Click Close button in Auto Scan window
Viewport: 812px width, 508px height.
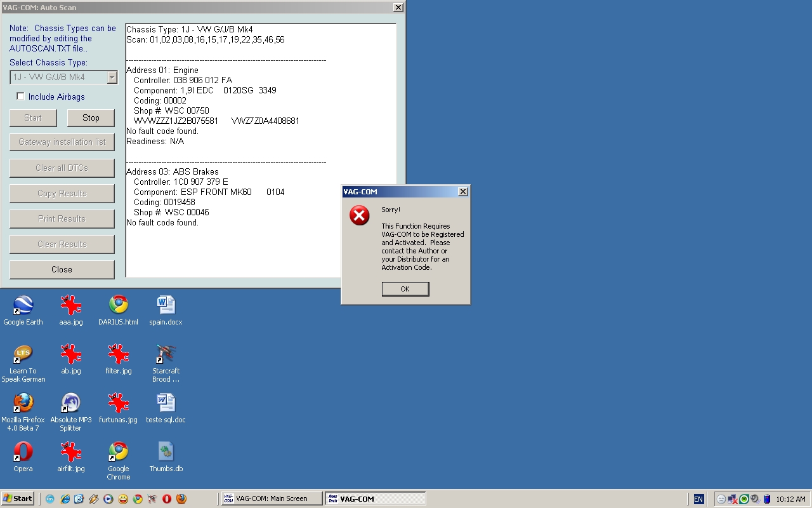click(62, 269)
